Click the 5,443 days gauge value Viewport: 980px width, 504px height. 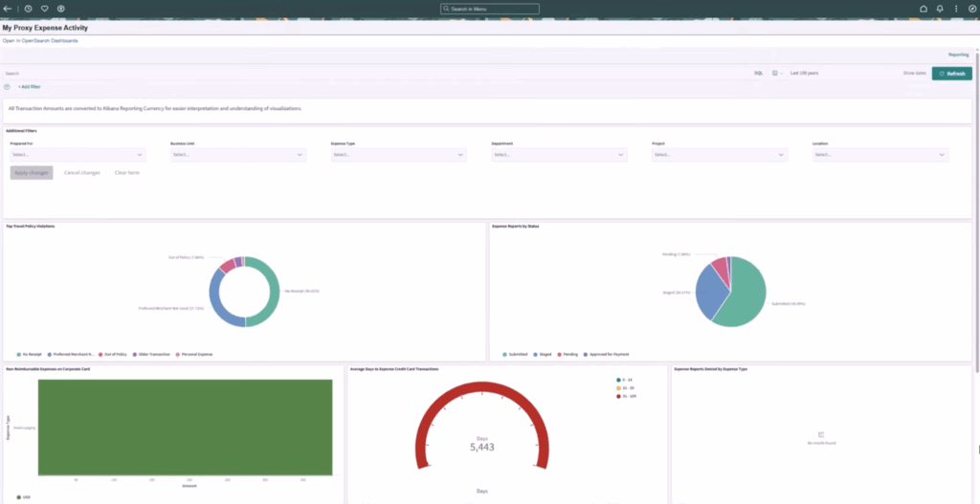pyautogui.click(x=482, y=448)
